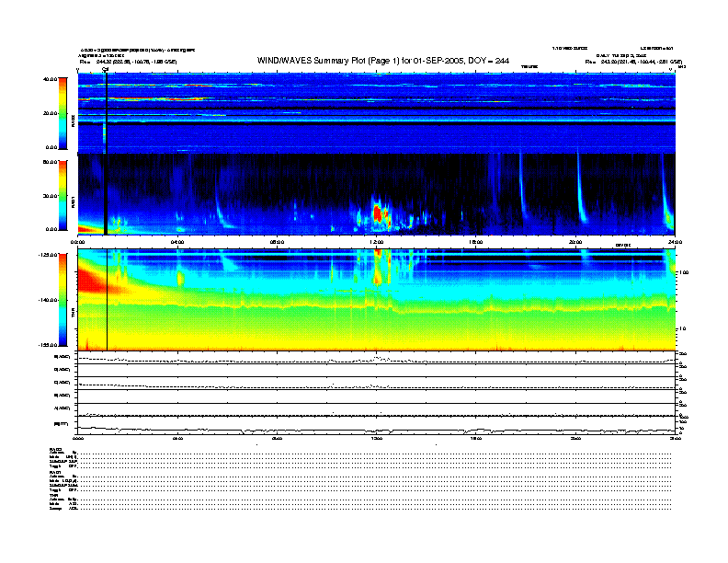Image resolution: width=728 pixels, height=563 pixels.
Task: Click the 12:00 tick label under RAD1 panel
Action: 377,242
